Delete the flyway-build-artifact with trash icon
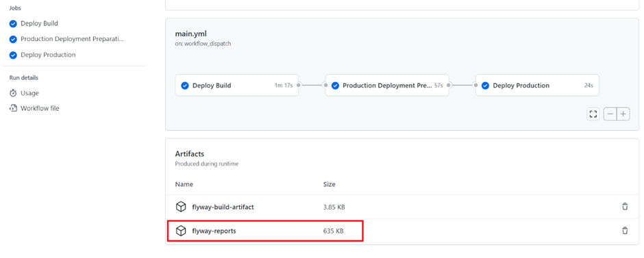Viewport: 644px width, 258px height. click(x=625, y=207)
